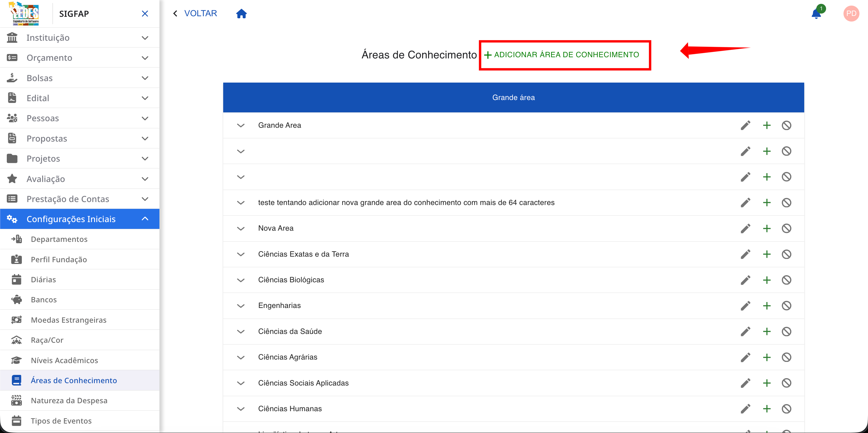Click the home icon next to VOLTAR

click(x=241, y=14)
